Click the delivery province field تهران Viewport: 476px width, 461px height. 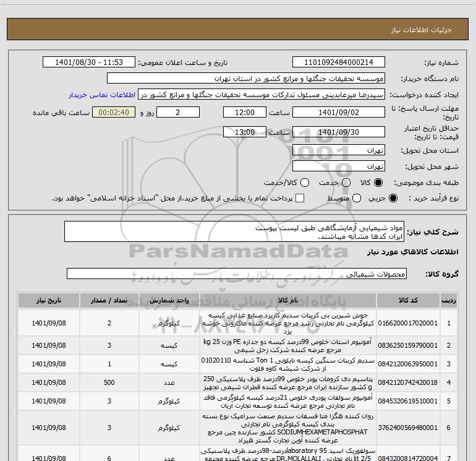pos(339,150)
